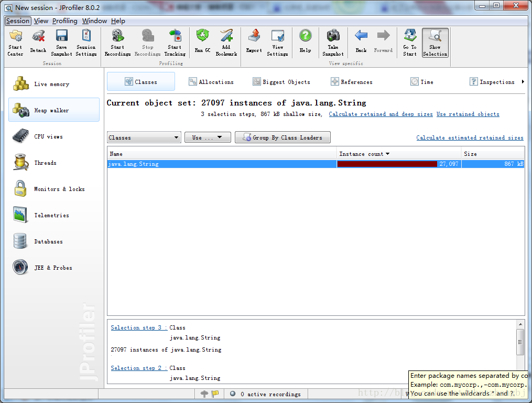Click the Selection step 2 link
Image resolution: width=532 pixels, height=403 pixels.
139,368
